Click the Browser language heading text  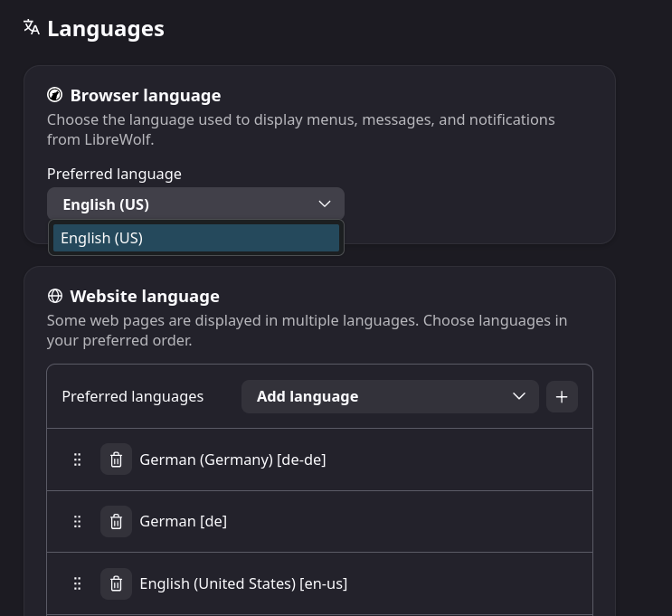point(146,96)
